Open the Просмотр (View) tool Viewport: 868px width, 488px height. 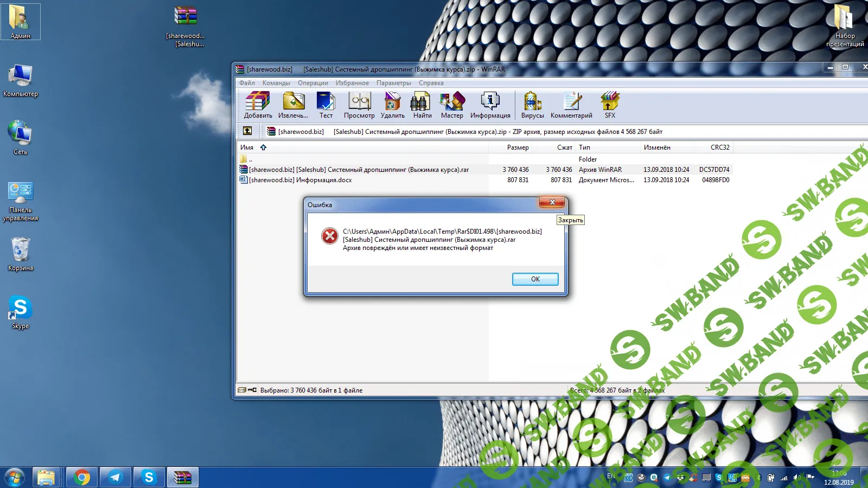[x=359, y=105]
